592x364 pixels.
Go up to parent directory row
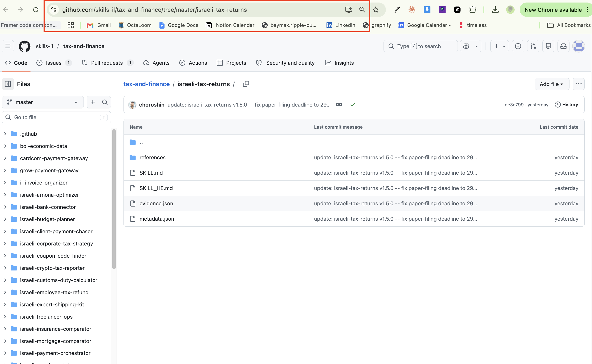[x=354, y=142]
